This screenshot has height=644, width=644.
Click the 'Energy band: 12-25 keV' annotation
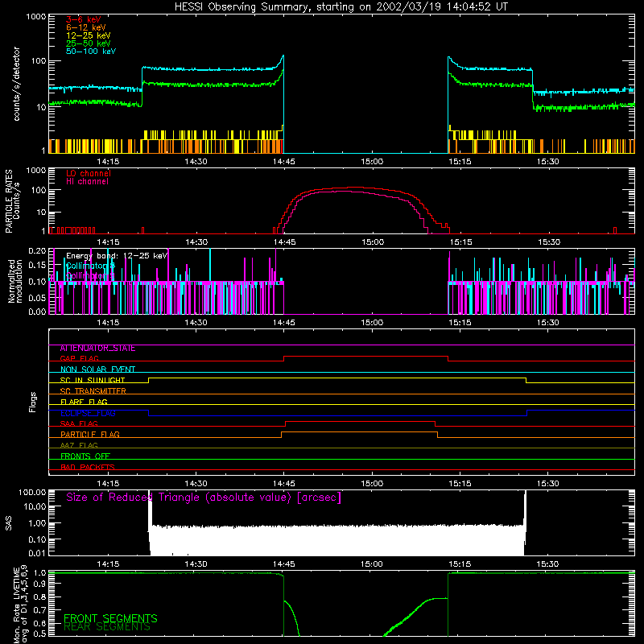[x=117, y=256]
